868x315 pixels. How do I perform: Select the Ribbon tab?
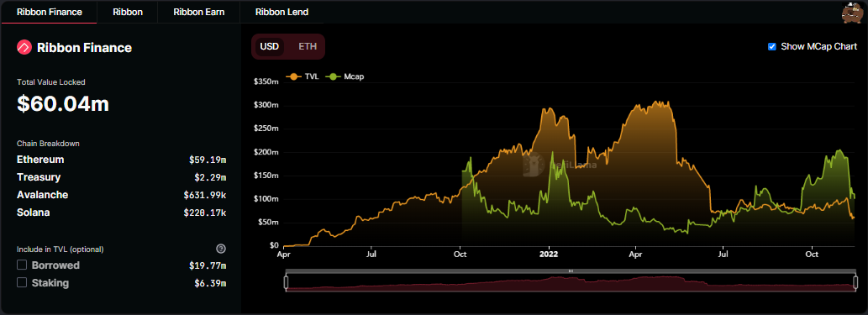[128, 12]
